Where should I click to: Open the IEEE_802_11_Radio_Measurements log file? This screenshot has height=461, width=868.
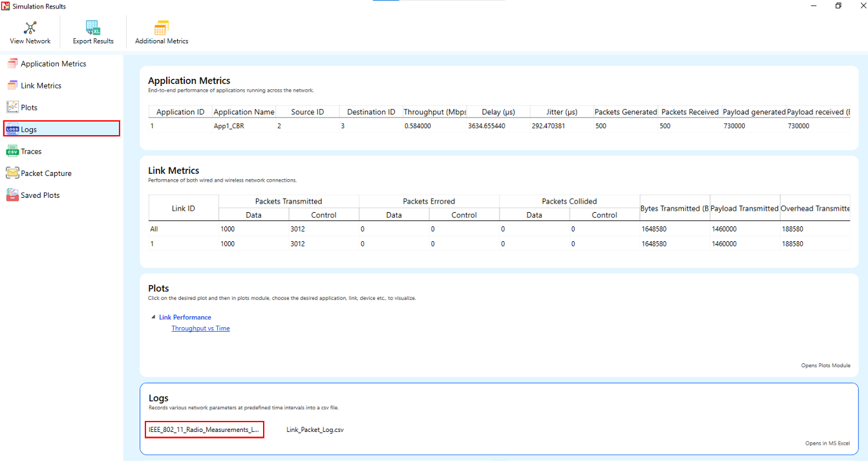(204, 429)
